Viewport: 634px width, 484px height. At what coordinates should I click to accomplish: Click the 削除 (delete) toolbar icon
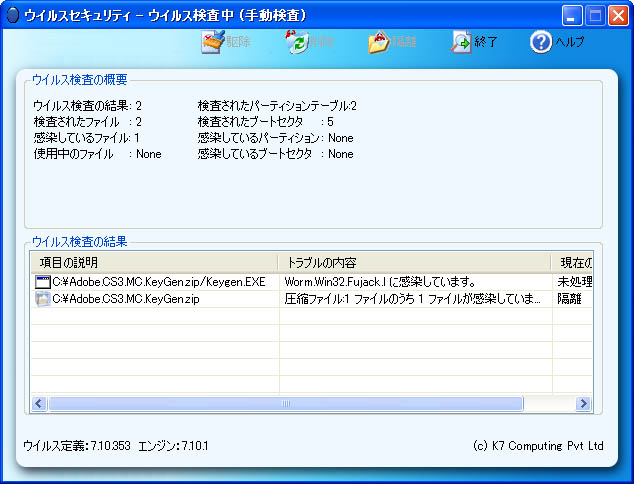297,42
